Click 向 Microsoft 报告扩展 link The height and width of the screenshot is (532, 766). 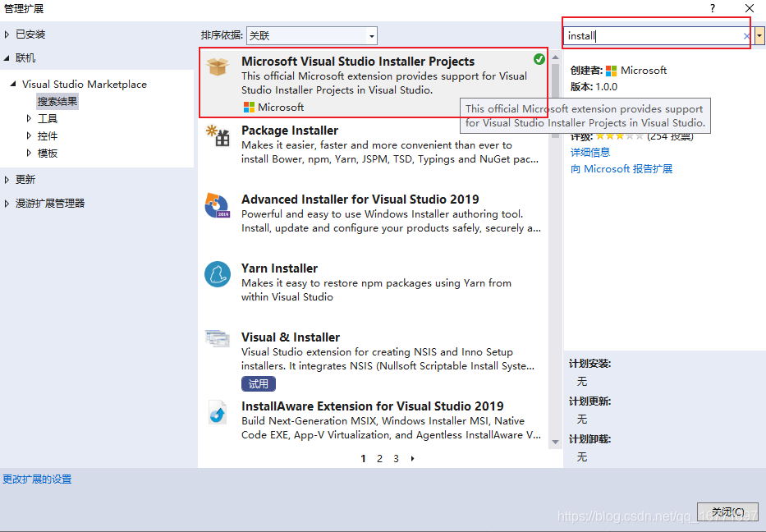622,169
